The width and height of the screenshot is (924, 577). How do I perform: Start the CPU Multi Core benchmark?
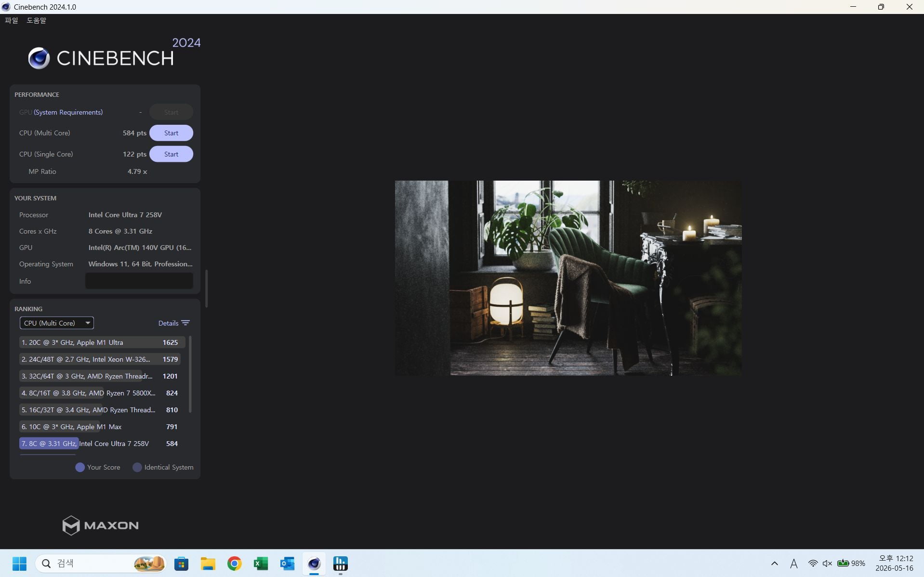[171, 133]
